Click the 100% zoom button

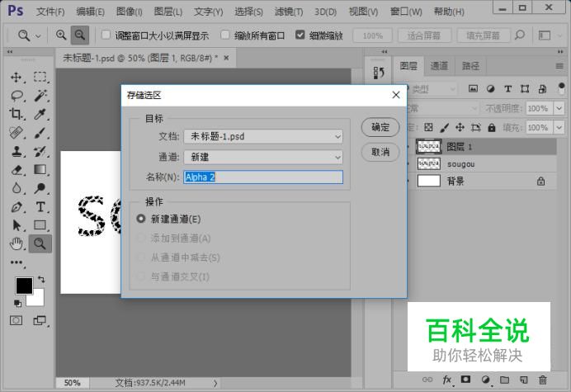372,35
